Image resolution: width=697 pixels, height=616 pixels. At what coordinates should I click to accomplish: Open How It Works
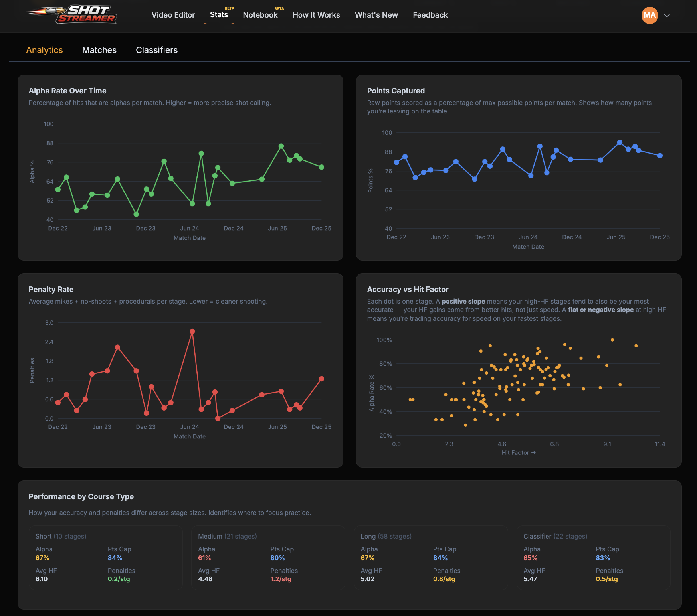click(316, 15)
